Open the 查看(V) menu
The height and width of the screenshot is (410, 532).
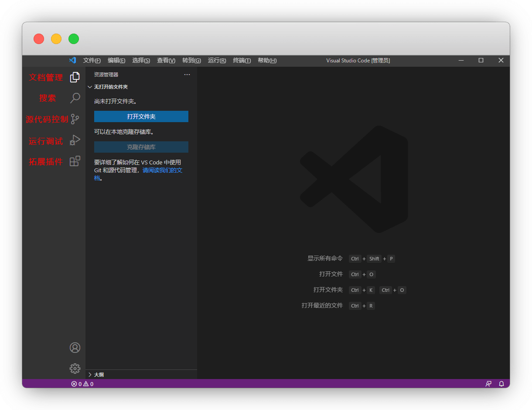click(x=166, y=61)
